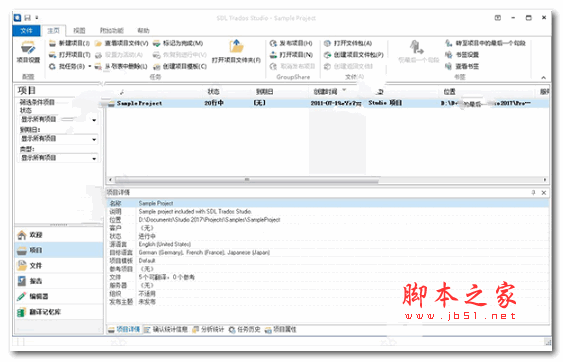This screenshot has height=362, width=563.
Task: Open the Welcome (欢迎) view
Action: (59, 235)
